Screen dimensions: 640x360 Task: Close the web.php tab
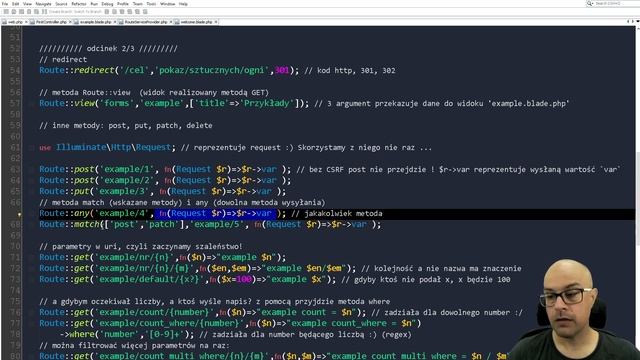click(x=26, y=22)
